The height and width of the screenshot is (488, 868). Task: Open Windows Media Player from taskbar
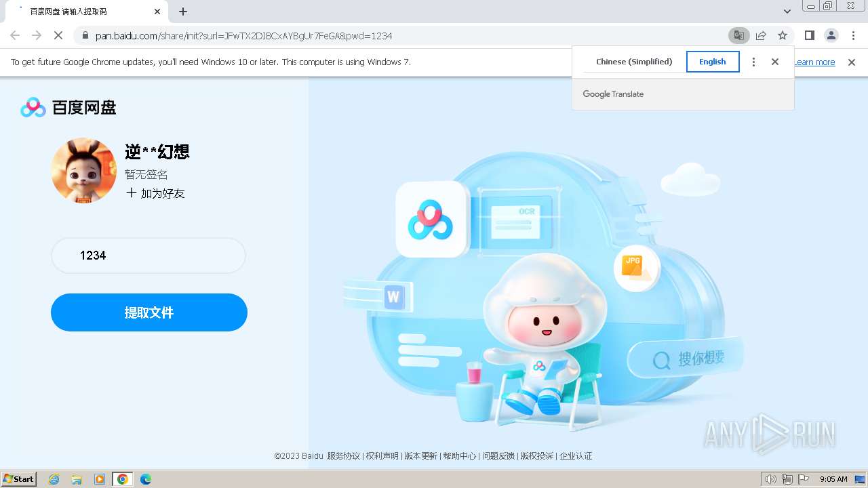[100, 479]
